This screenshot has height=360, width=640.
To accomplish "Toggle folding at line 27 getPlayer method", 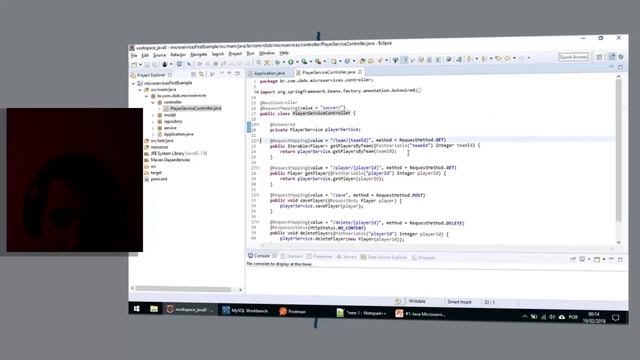I will [257, 168].
